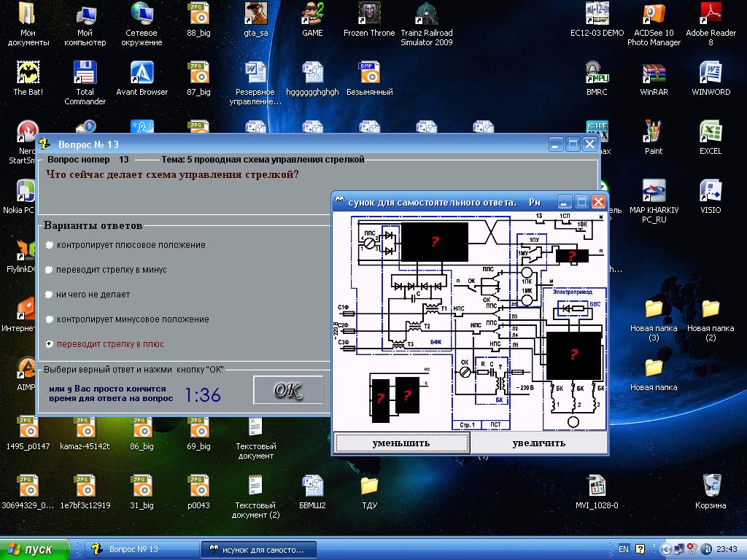The image size is (747, 560).
Task: Open the Корзина recycle bin
Action: coord(711,486)
